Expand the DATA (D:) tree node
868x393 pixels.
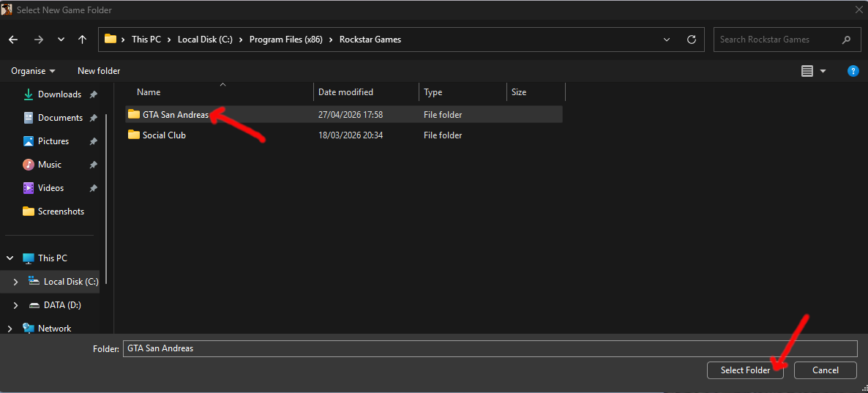(x=15, y=305)
